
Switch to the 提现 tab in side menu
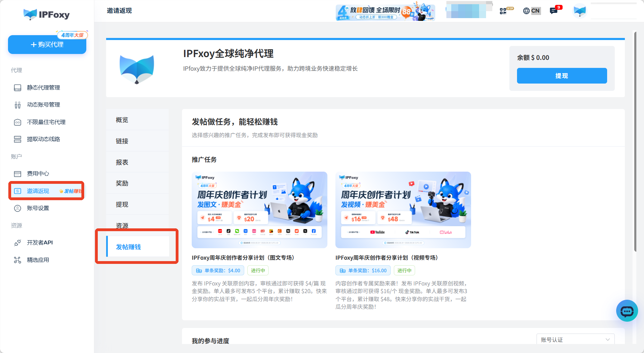point(137,204)
